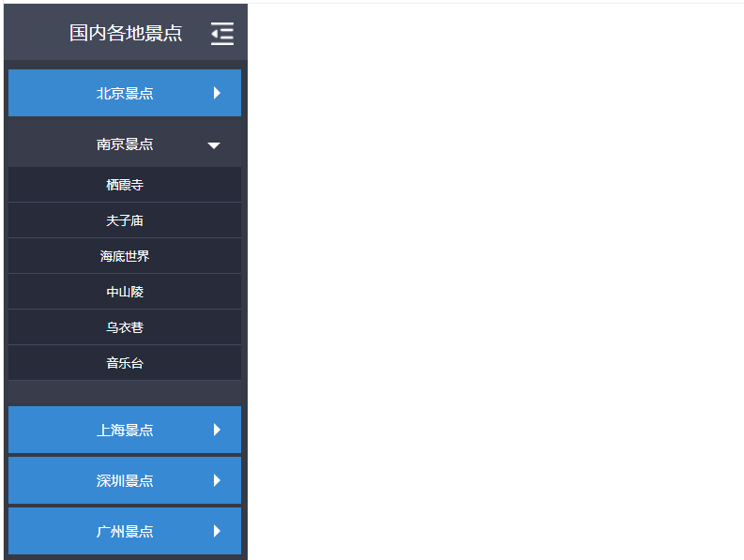Open 乌衣巷 in the Nanjing submenu
744x560 pixels.
125,327
